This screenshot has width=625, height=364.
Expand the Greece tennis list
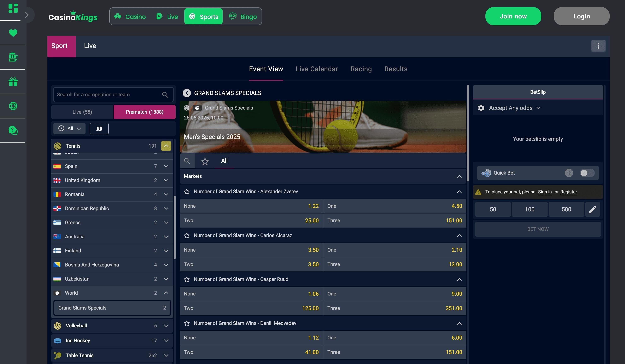pos(166,223)
